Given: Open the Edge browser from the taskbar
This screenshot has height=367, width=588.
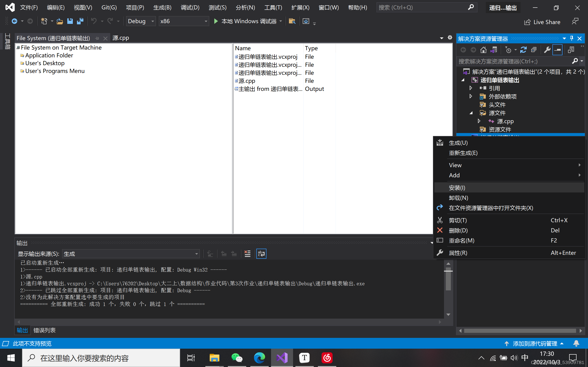Looking at the screenshot, I should [x=259, y=358].
